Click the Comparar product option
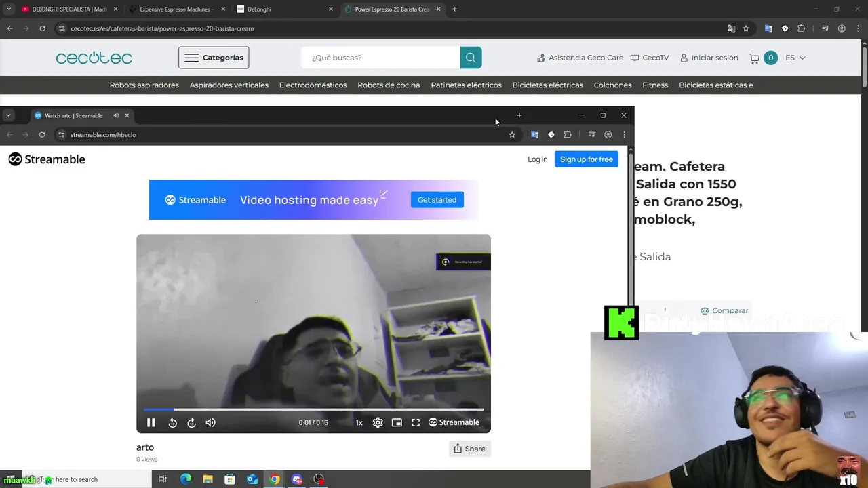 click(x=724, y=310)
